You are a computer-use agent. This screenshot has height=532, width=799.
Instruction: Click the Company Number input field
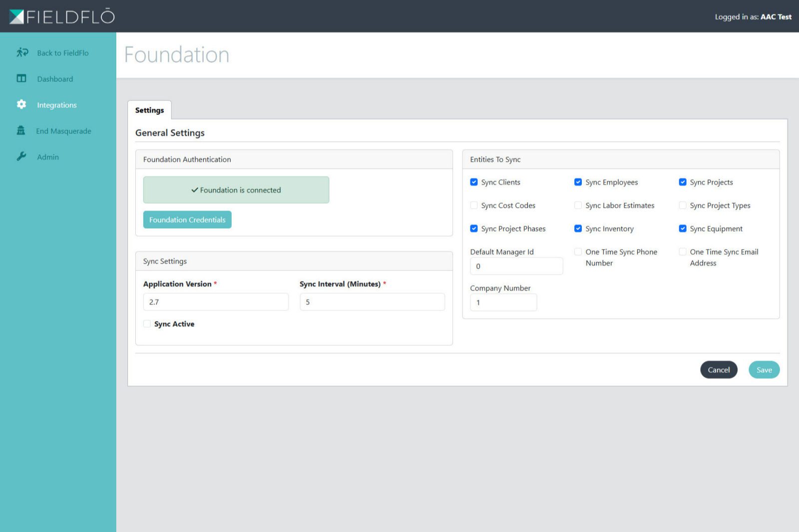503,302
